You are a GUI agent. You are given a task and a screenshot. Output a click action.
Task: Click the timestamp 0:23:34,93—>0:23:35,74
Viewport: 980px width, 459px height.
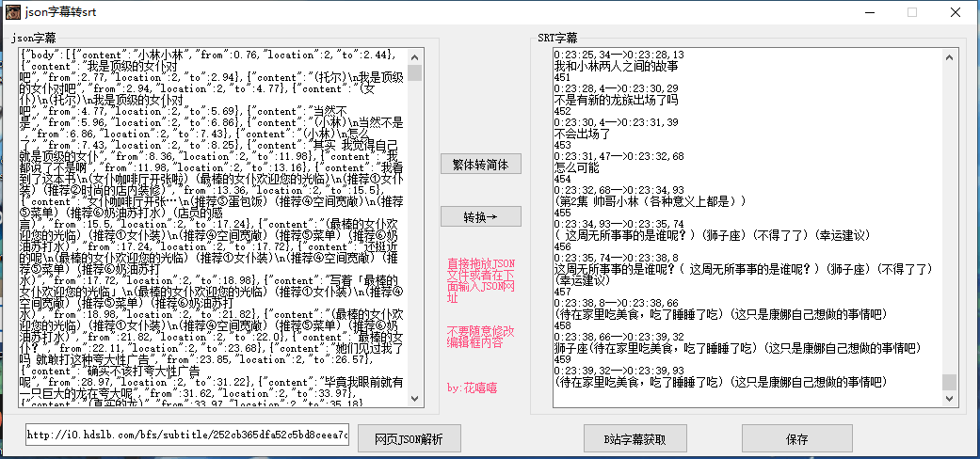point(619,224)
